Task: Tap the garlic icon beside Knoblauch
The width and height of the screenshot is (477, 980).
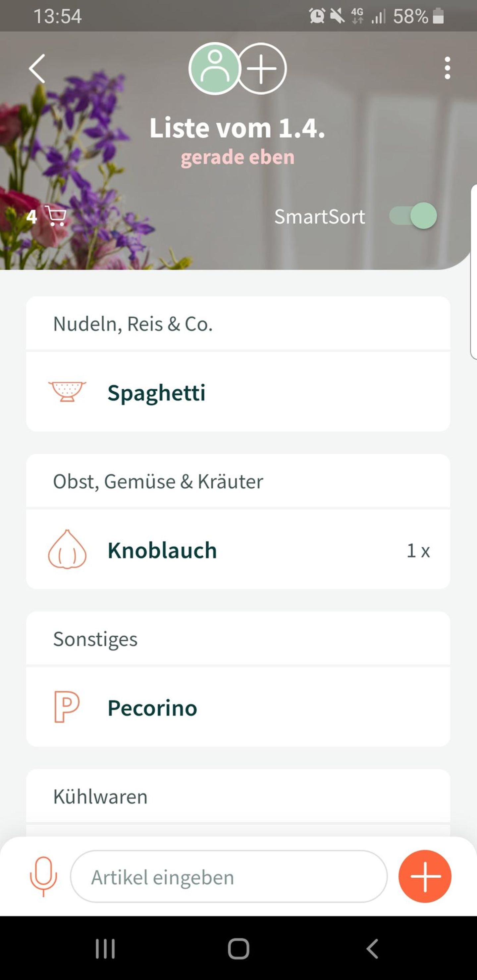Action: pos(67,550)
